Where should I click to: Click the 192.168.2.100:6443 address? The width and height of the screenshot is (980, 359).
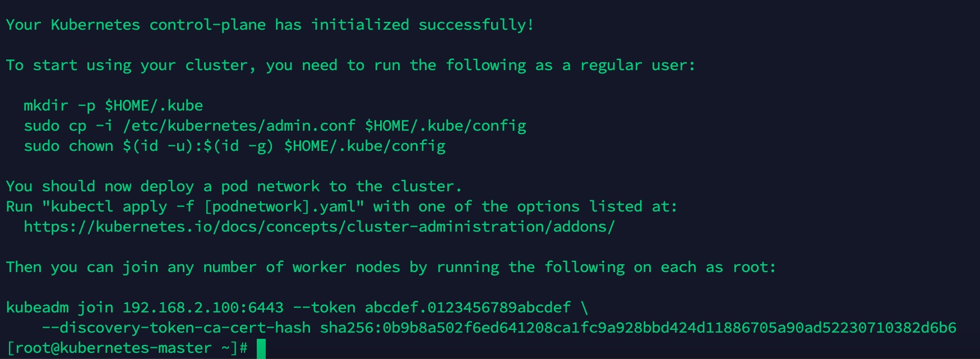point(203,307)
